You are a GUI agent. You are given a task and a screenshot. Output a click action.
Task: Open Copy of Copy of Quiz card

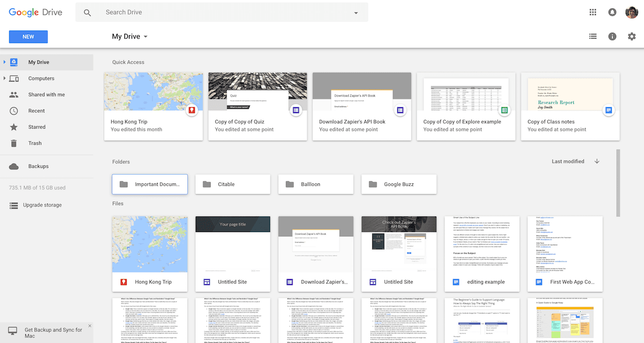(258, 107)
